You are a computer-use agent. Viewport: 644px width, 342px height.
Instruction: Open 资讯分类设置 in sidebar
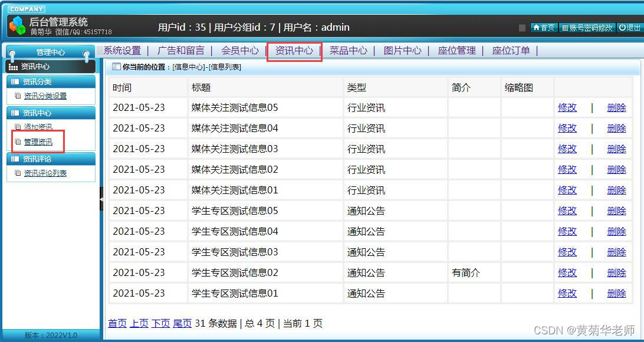coord(45,96)
